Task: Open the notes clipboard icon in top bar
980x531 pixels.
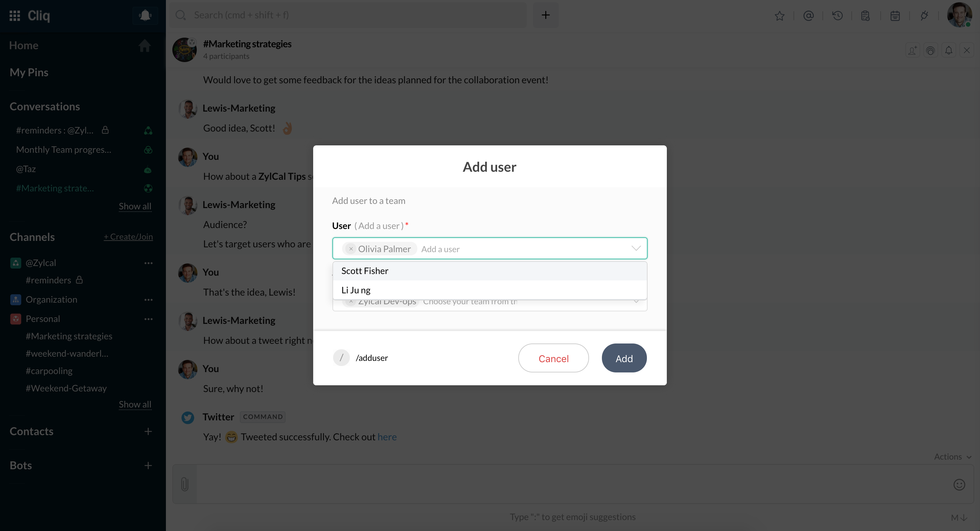Action: click(866, 16)
